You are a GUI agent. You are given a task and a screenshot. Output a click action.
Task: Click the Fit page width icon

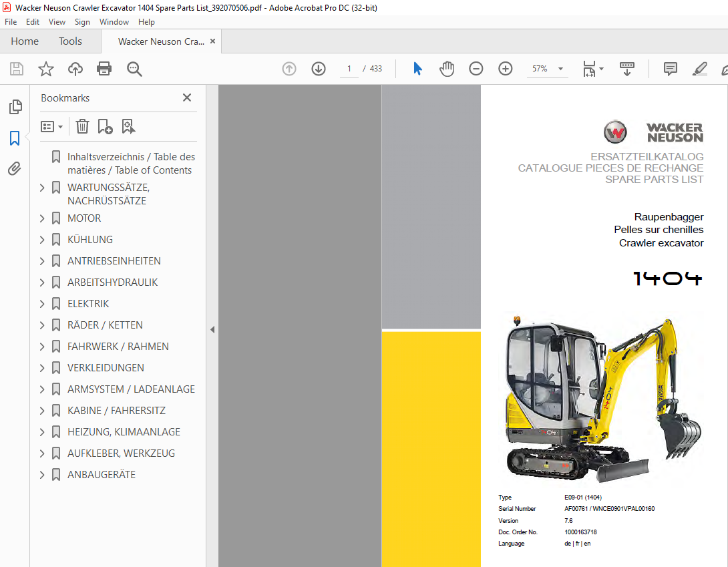588,69
